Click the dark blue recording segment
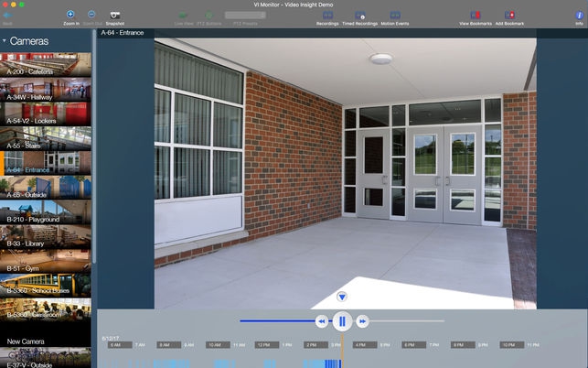 tap(332, 363)
